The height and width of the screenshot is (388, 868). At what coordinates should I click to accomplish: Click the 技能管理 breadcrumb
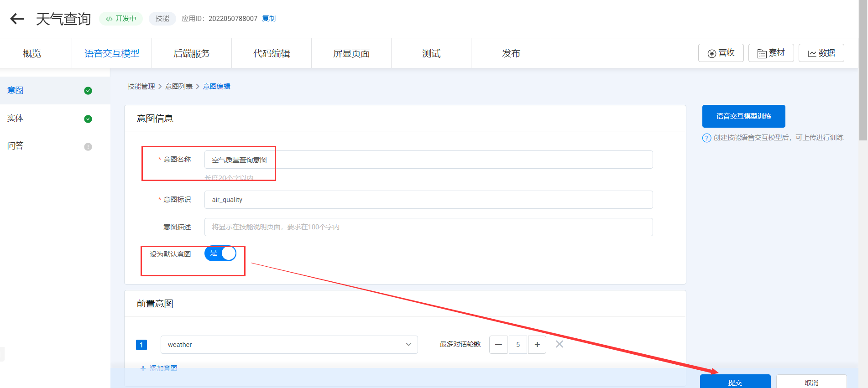pyautogui.click(x=141, y=87)
